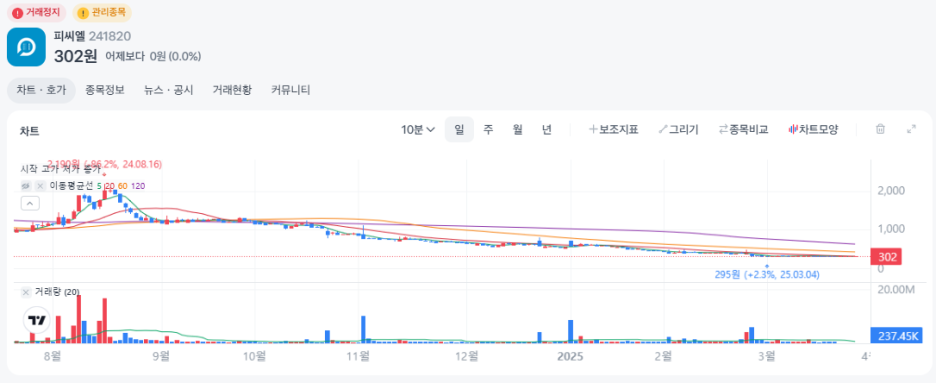Click the 11월 label on the time axis
The height and width of the screenshot is (383, 936).
[x=359, y=356]
